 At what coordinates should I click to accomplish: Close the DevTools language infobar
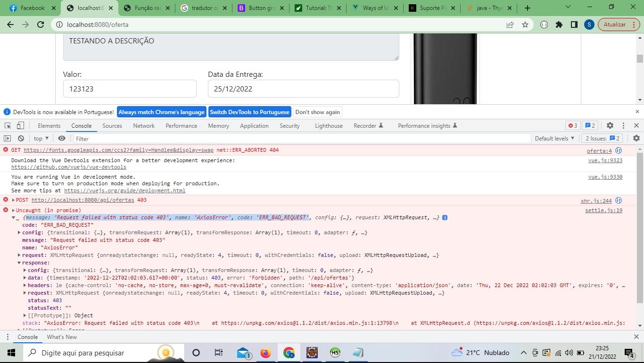click(637, 112)
